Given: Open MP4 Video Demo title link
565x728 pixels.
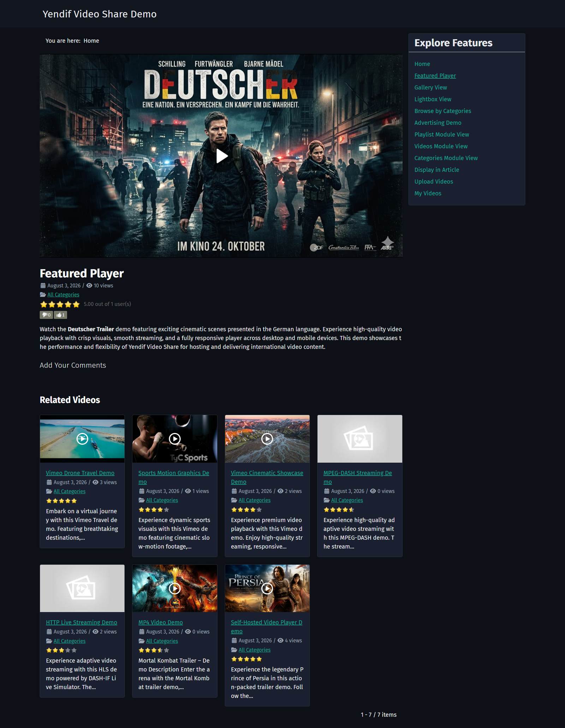Looking at the screenshot, I should click(161, 622).
